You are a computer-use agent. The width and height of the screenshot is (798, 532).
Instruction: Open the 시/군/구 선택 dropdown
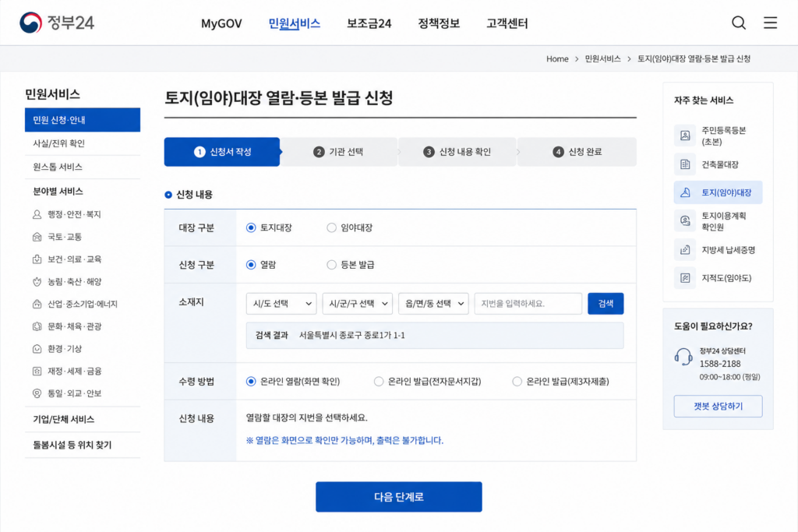point(357,304)
